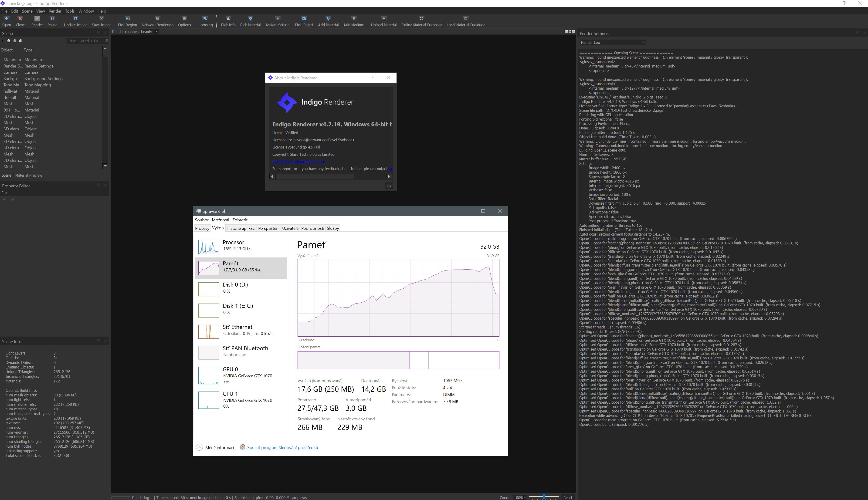Click the second sphere filter icon in Scene panel
The height and width of the screenshot is (500, 868).
coord(14,41)
